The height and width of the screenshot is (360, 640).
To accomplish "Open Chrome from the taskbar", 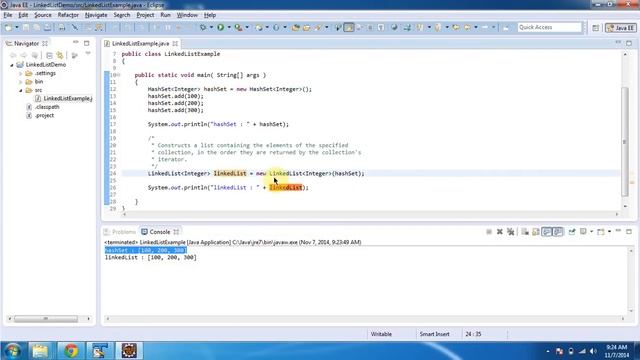I will point(71,351).
